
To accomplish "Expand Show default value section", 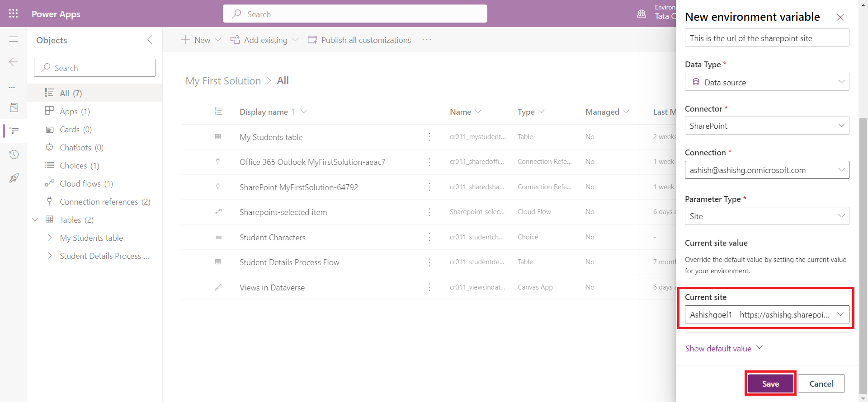I will coord(723,348).
